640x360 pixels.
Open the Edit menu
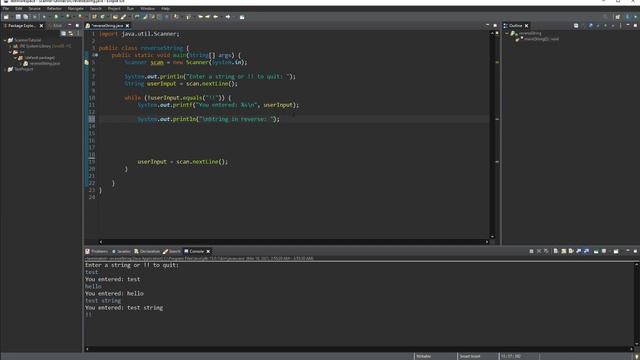(18, 9)
